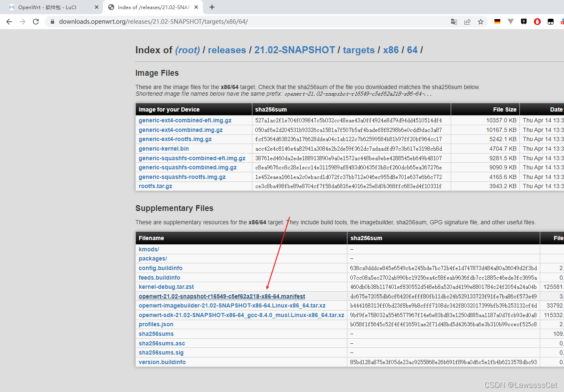Download generic-ext4-combined-efi.img.gz
564x392 pixels.
(x=185, y=120)
